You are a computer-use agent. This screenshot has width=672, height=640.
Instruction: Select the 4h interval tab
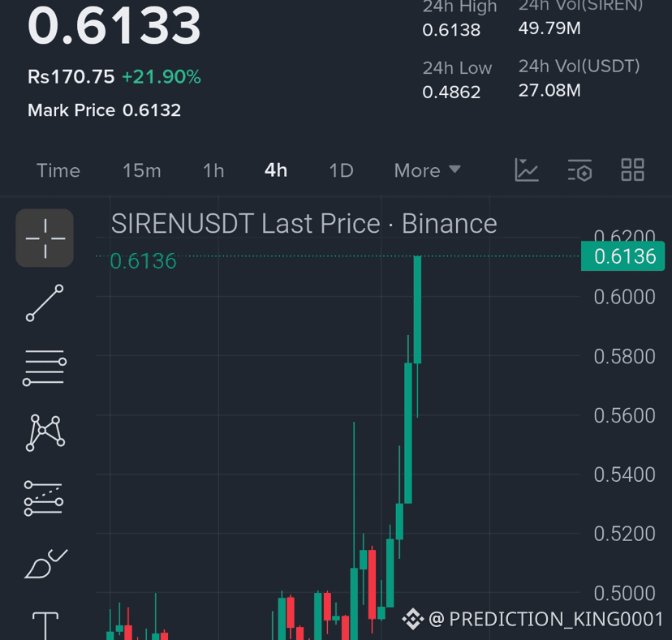[x=276, y=170]
